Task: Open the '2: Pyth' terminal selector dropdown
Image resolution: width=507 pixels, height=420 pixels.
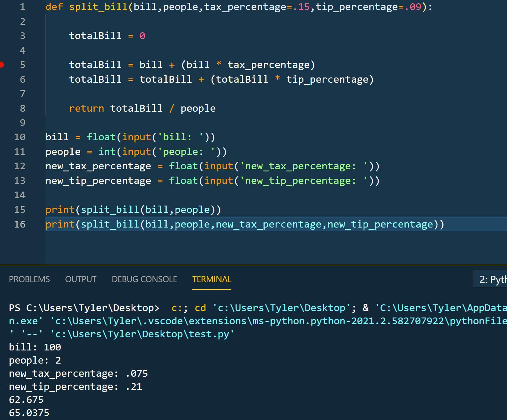Action: 490,279
